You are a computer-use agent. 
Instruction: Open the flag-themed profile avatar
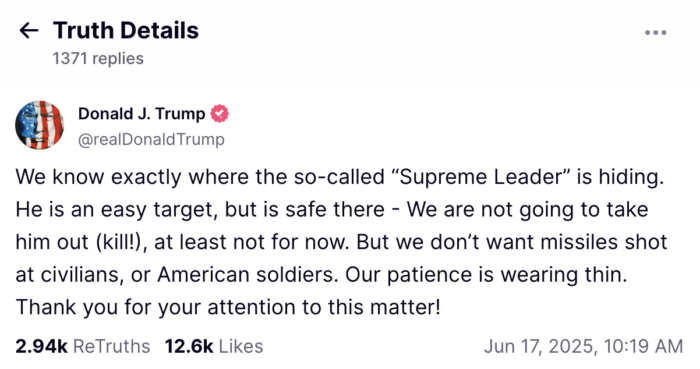click(39, 125)
